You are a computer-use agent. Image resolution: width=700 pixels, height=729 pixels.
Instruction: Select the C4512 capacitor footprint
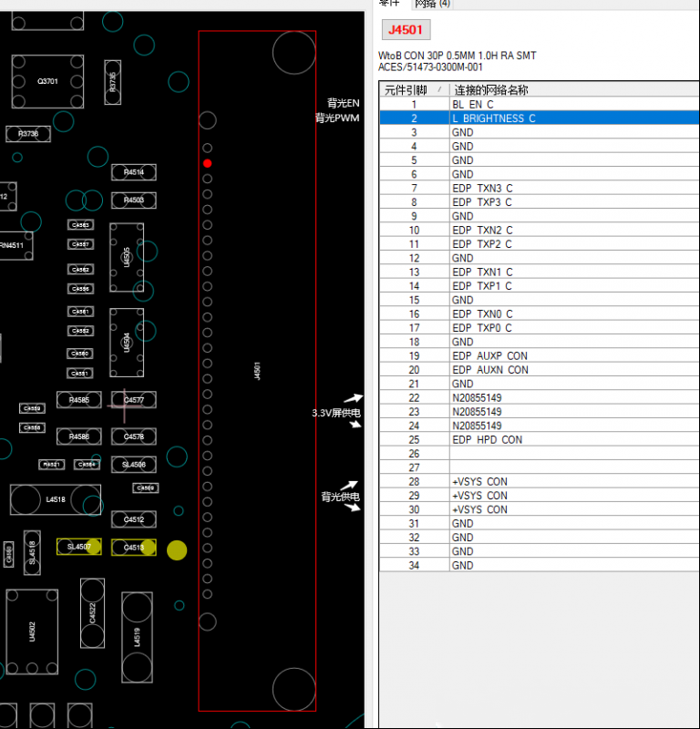(134, 519)
